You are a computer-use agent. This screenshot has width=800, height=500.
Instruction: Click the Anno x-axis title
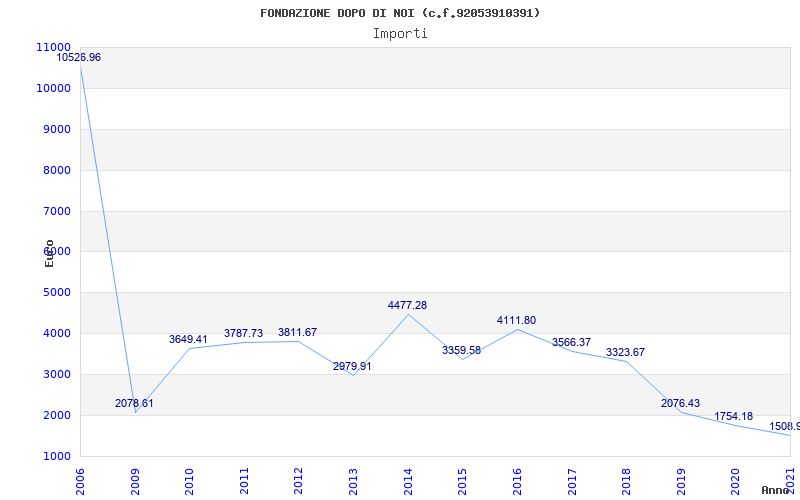[x=774, y=491]
